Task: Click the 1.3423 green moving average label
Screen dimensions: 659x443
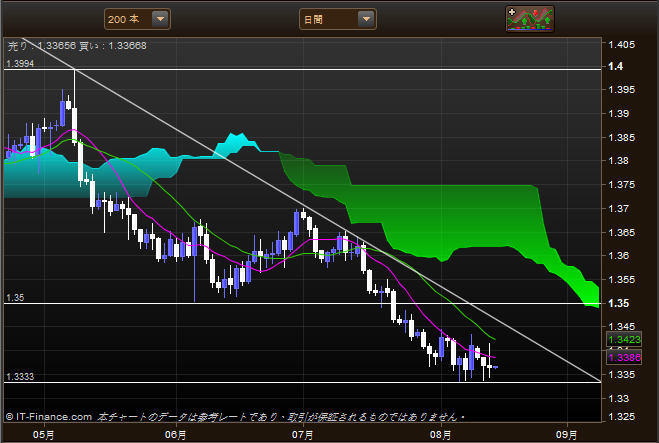Action: coord(624,339)
